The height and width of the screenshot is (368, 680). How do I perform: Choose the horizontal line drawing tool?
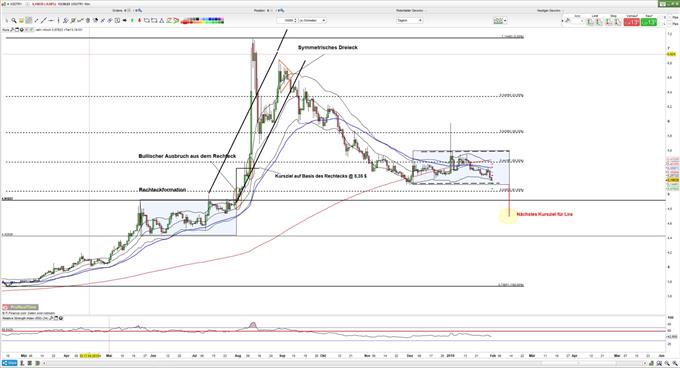point(51,20)
